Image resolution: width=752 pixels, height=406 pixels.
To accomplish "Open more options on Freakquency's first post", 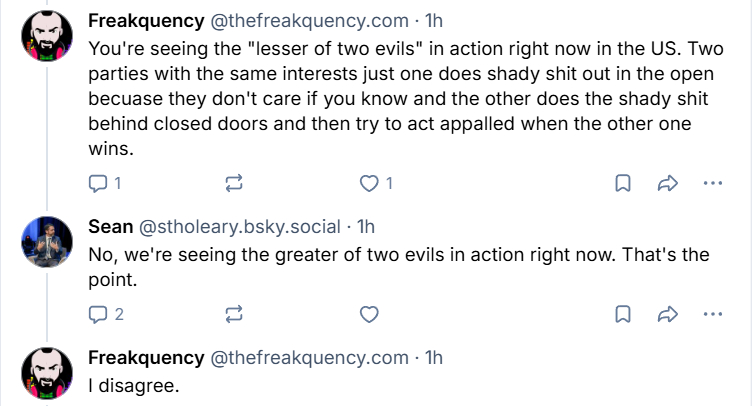I will [x=712, y=183].
